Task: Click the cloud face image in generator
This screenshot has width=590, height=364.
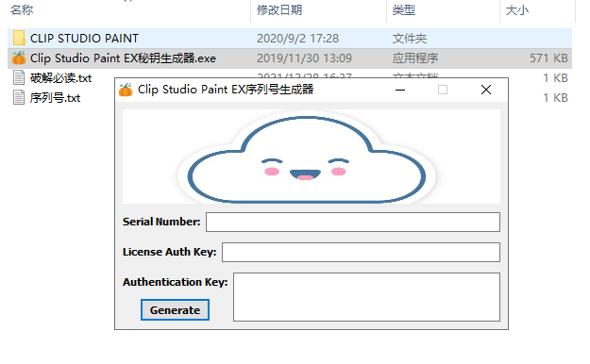Action: 312,157
